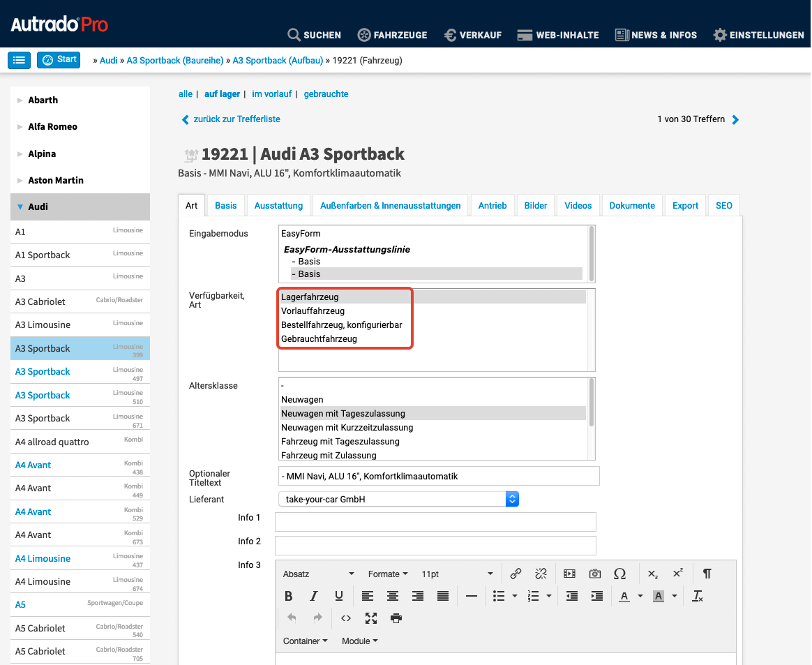Switch to the Ausstattung tab

click(x=278, y=205)
